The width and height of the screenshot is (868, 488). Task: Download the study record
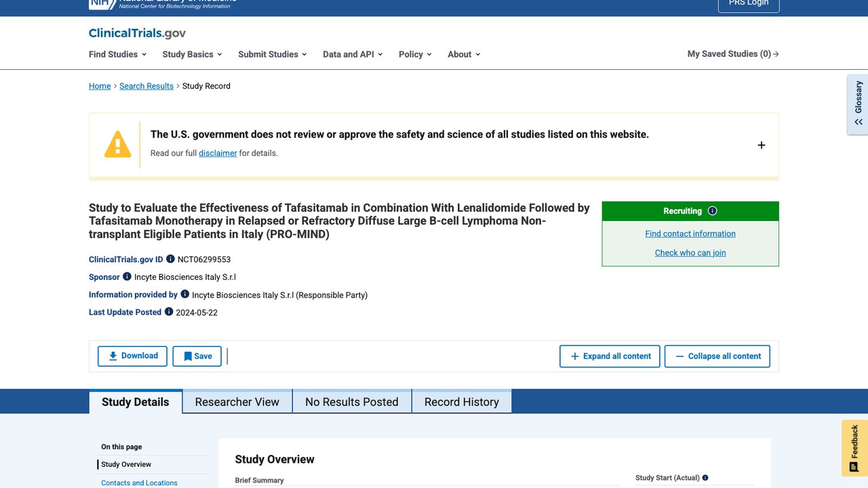(132, 356)
